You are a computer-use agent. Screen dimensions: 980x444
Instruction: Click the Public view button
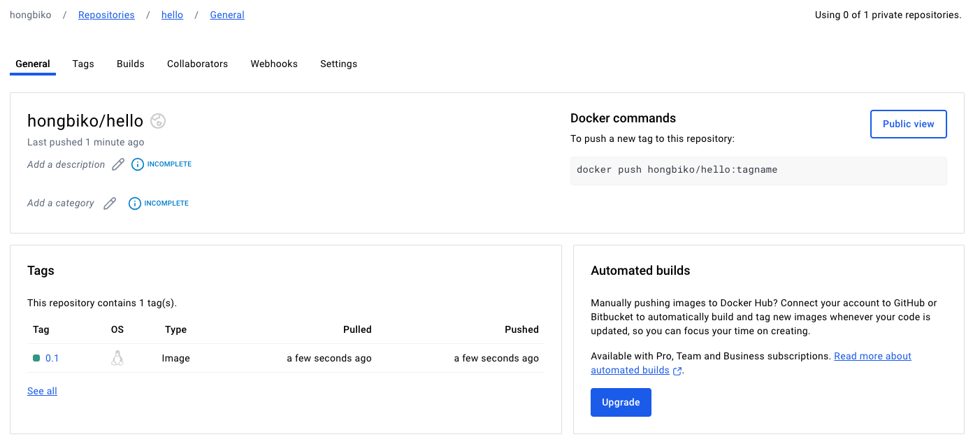click(x=908, y=124)
